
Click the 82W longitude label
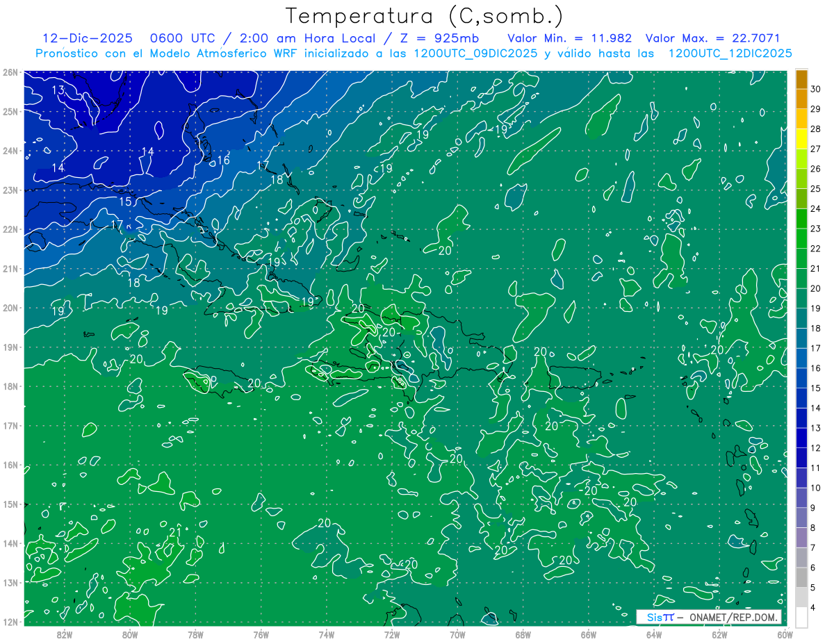click(x=65, y=634)
